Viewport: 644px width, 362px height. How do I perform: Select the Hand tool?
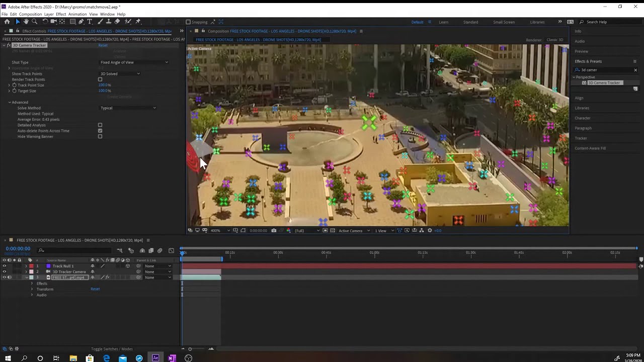pyautogui.click(x=26, y=22)
